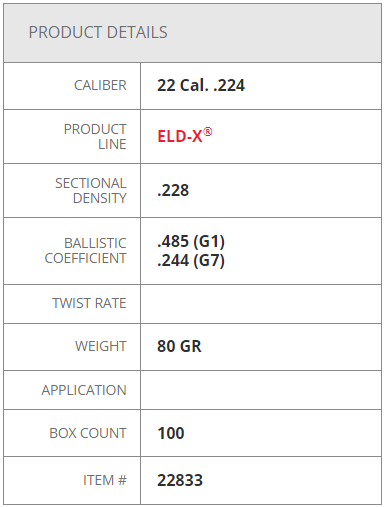The width and height of the screenshot is (385, 507).
Task: Select item number 22833
Action: pyautogui.click(x=180, y=480)
